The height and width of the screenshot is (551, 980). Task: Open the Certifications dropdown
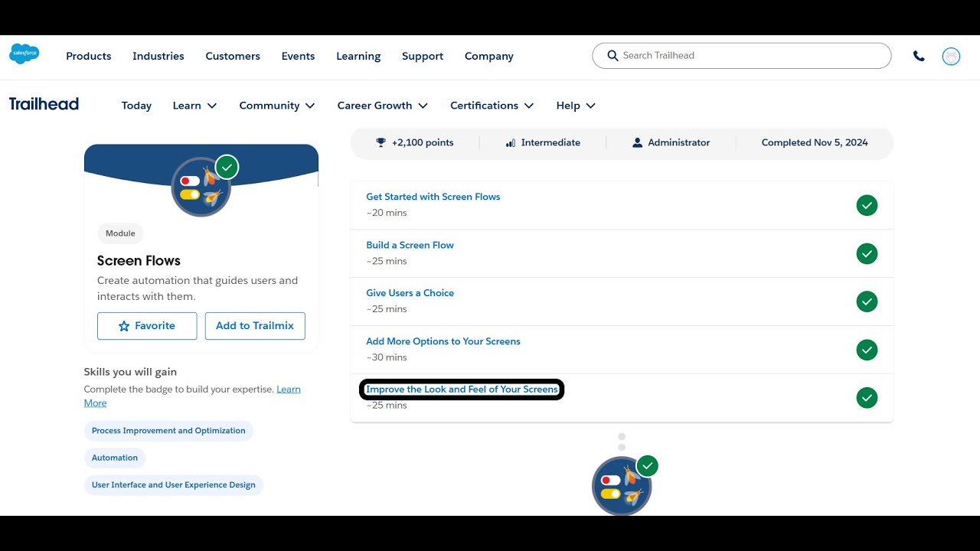tap(492, 106)
